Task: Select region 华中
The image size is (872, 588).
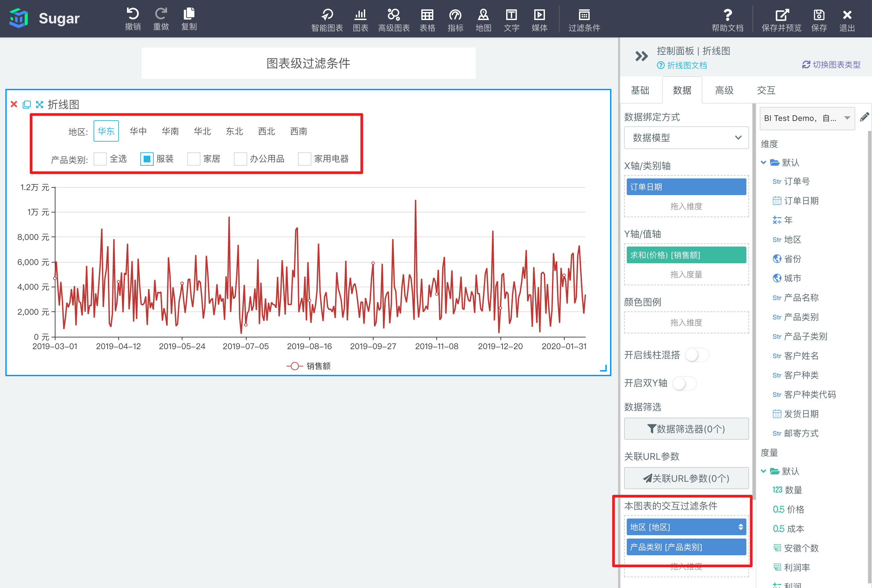Action: (138, 131)
